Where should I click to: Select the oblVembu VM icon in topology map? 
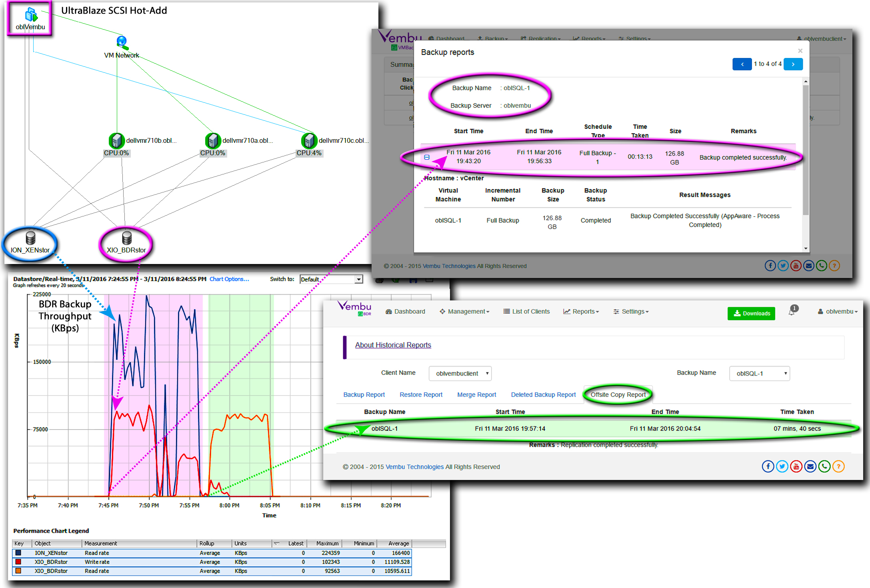pyautogui.click(x=31, y=15)
